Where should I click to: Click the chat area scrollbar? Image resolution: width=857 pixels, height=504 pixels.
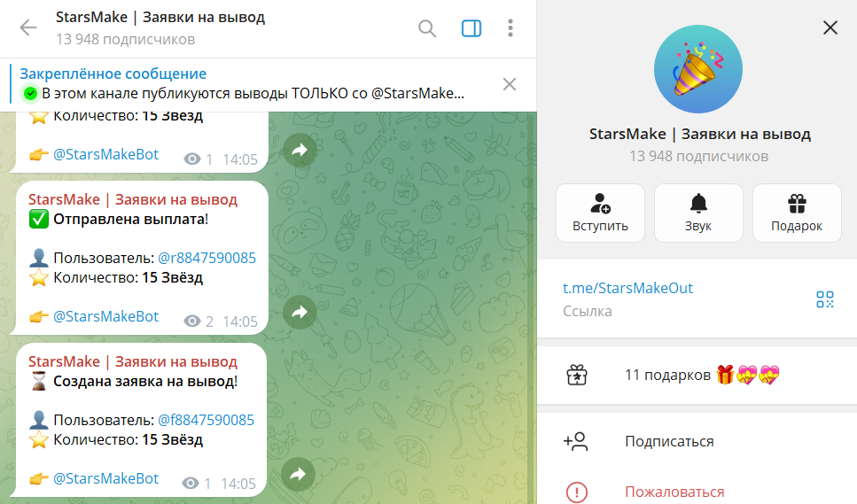tap(530, 308)
